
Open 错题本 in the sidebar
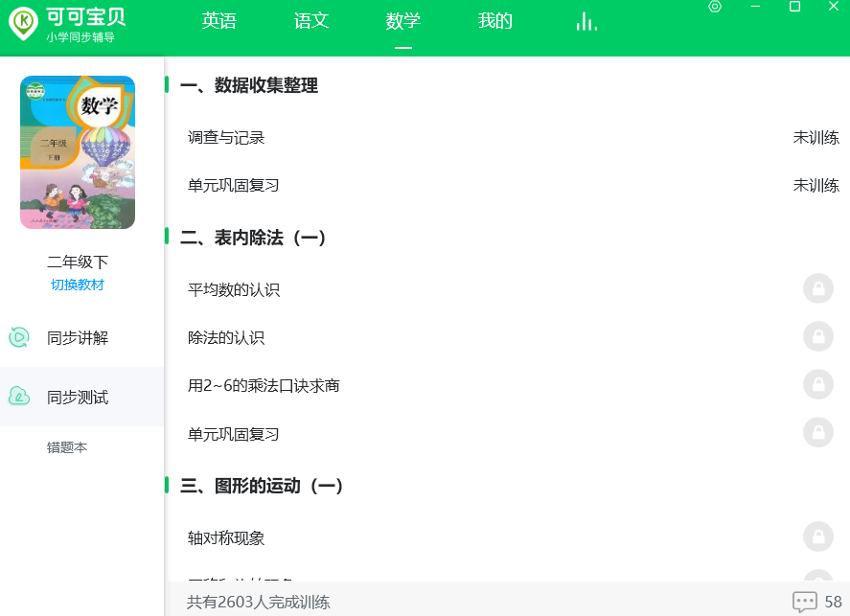click(x=67, y=447)
